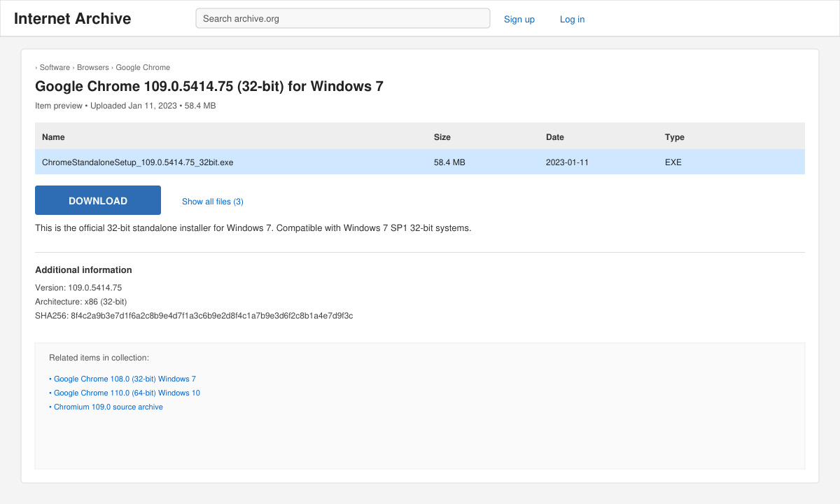This screenshot has height=504, width=840.
Task: Go to Google Chrome breadcrumb
Action: pyautogui.click(x=143, y=67)
